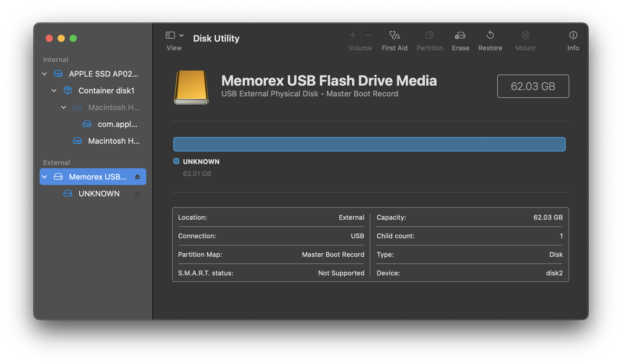
Task: Click the Partition Map Master Boot Record value
Action: pos(333,255)
